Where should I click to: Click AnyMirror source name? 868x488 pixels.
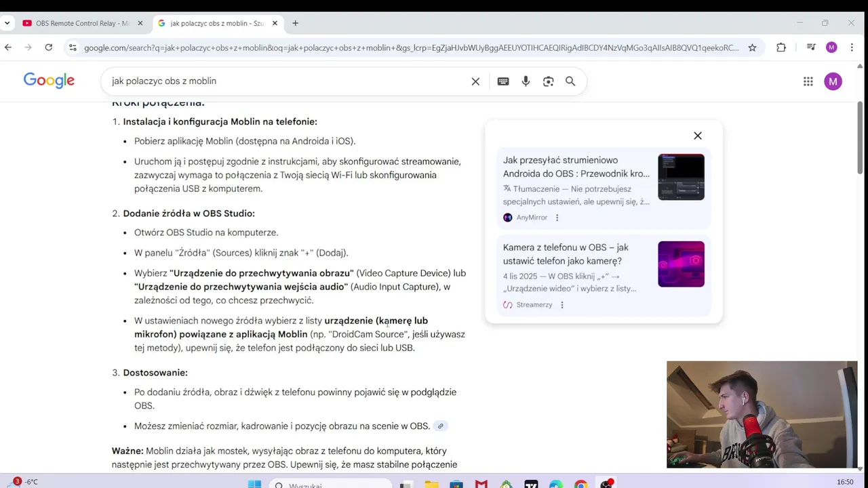coord(532,218)
